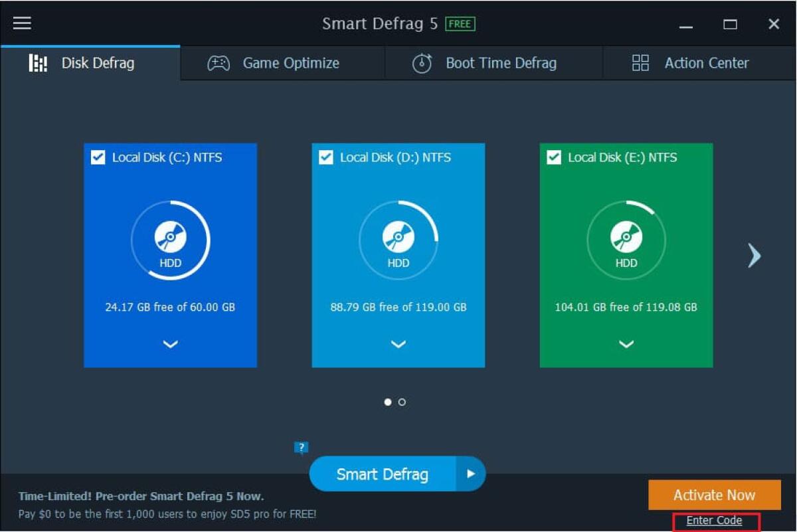
Task: Switch to the Game Optimize tab
Action: click(290, 62)
